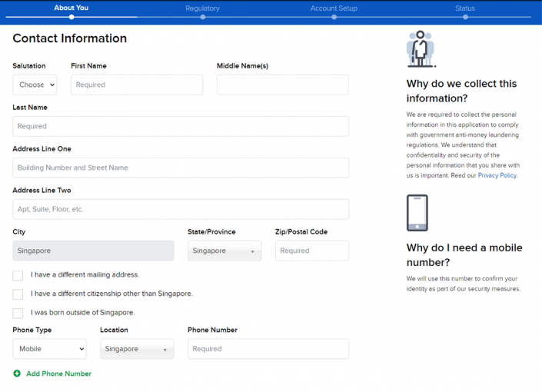Viewport: 542px width, 392px height.
Task: Open the Phone Type dropdown
Action: pos(49,349)
